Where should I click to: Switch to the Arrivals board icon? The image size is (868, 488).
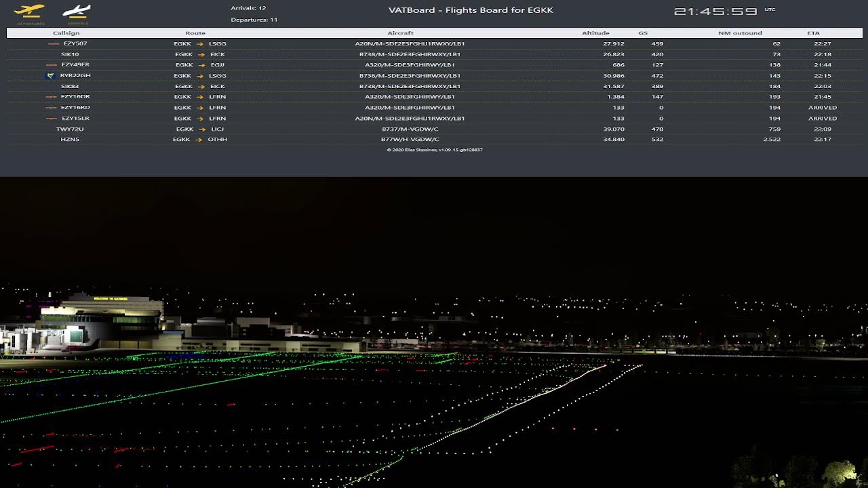[x=77, y=13]
